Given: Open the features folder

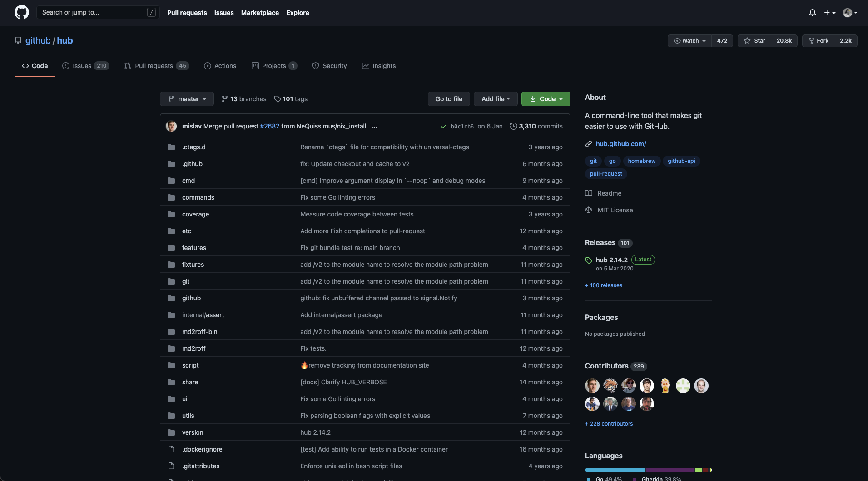Looking at the screenshot, I should tap(194, 248).
